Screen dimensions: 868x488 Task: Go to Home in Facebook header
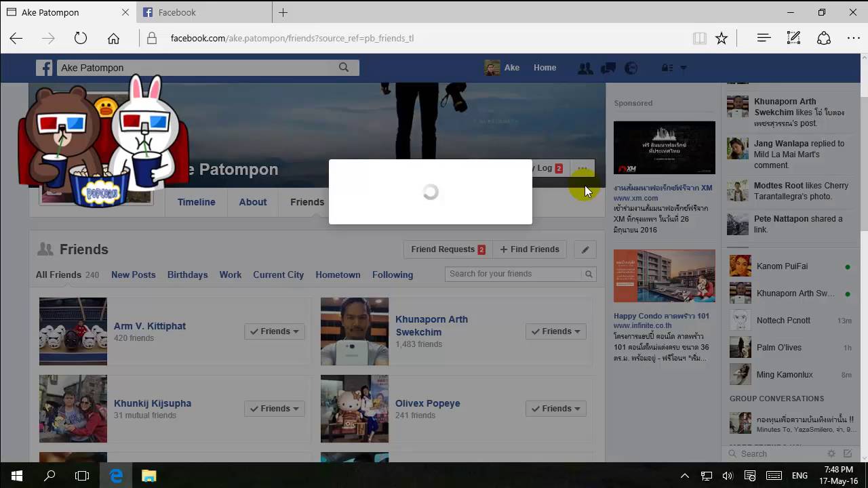545,68
